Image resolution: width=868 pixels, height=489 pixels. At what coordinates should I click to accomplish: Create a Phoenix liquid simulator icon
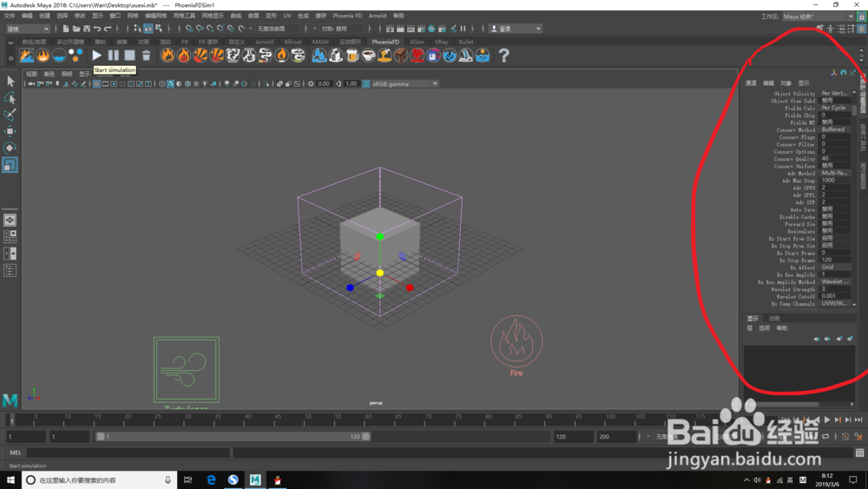click(x=59, y=56)
